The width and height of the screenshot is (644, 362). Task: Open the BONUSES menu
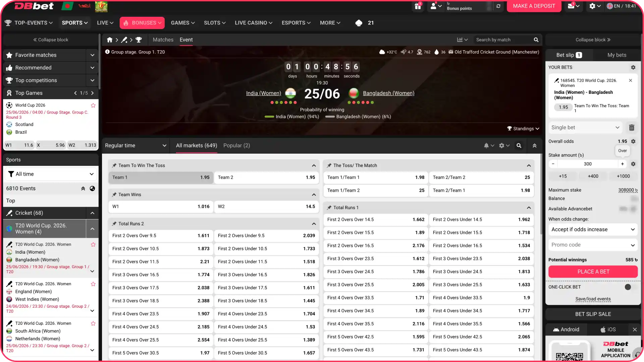click(142, 23)
